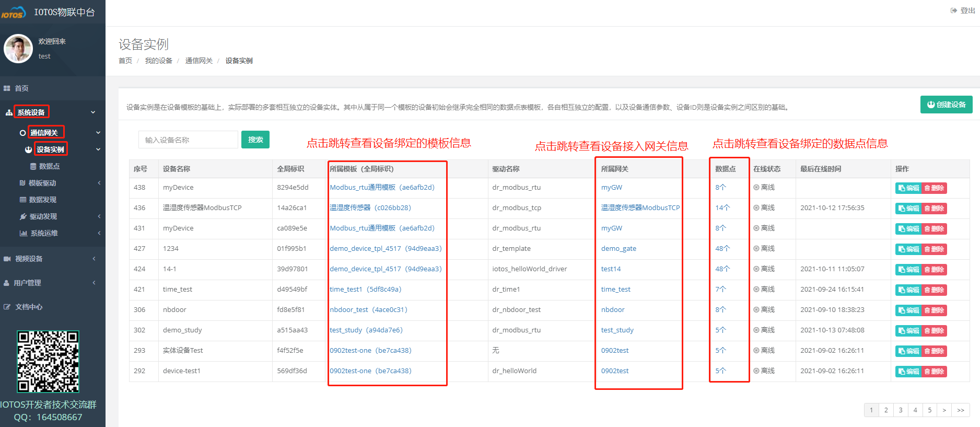Click the 最后在线时间 column header
Image resolution: width=980 pixels, height=427 pixels.
pyautogui.click(x=821, y=169)
